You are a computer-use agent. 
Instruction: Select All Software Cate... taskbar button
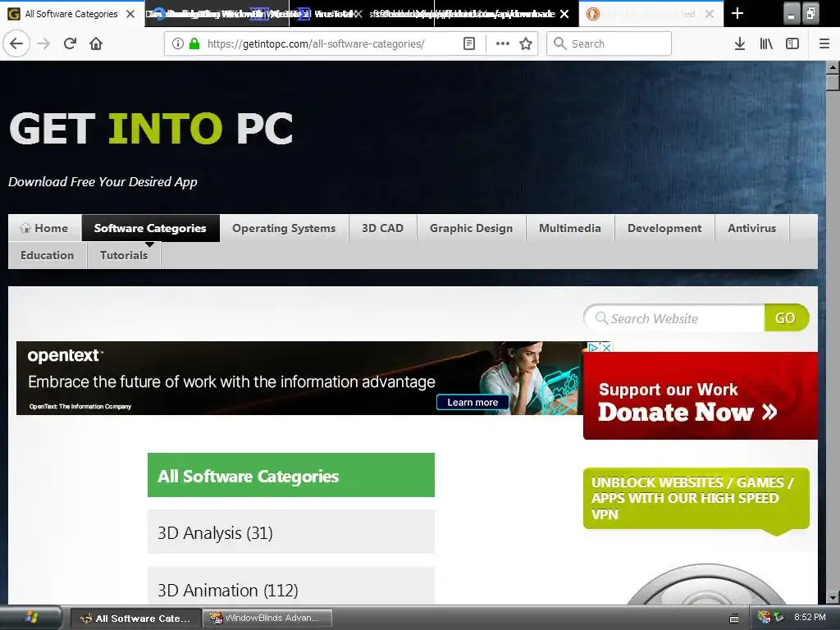click(x=136, y=619)
